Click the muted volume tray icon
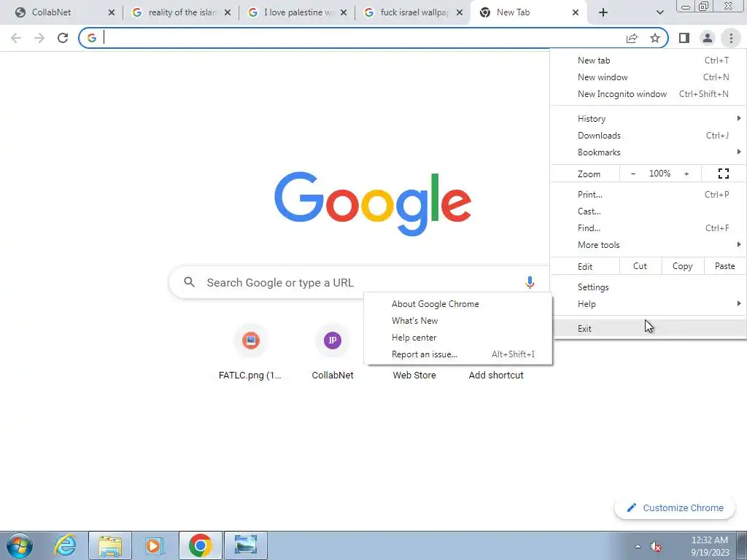The width and height of the screenshot is (747, 560). 656,546
